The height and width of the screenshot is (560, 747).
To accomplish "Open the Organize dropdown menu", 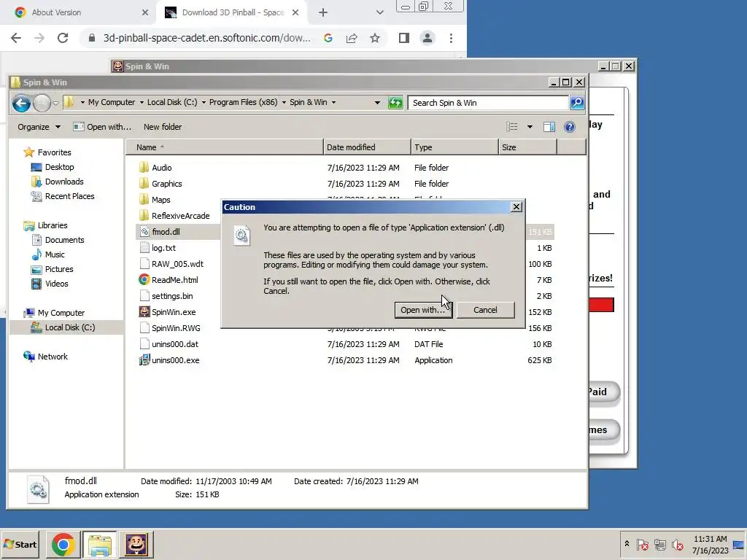I will (39, 127).
